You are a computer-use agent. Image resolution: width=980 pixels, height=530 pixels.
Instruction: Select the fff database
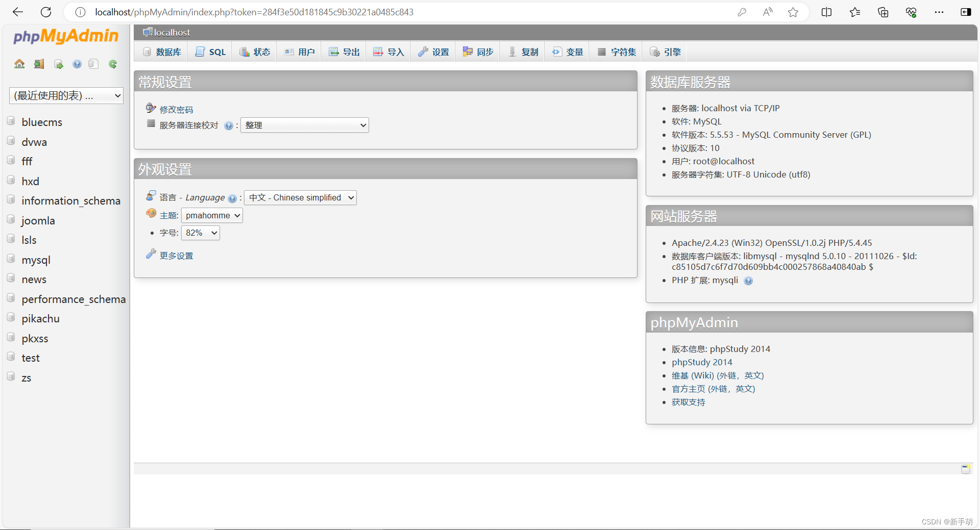[27, 162]
